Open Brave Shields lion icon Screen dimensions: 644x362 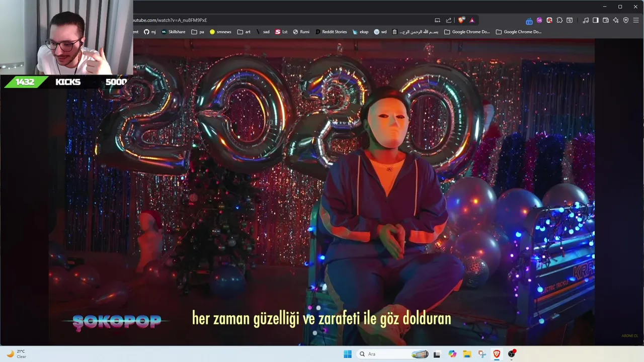(461, 20)
